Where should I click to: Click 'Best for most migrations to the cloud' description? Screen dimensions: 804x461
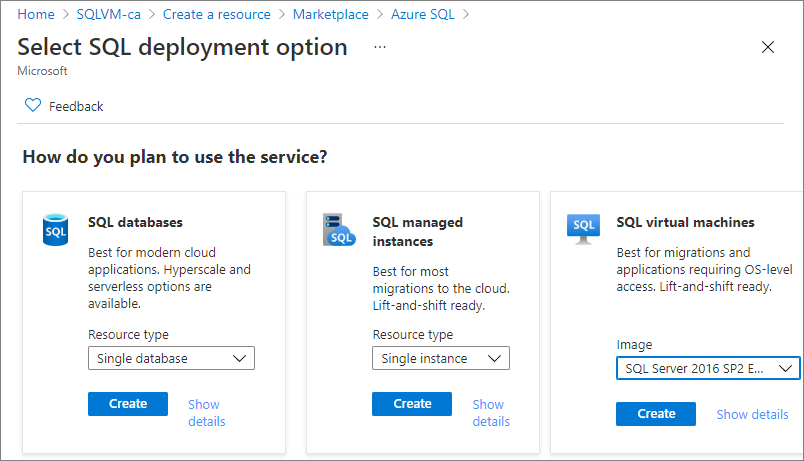click(441, 288)
